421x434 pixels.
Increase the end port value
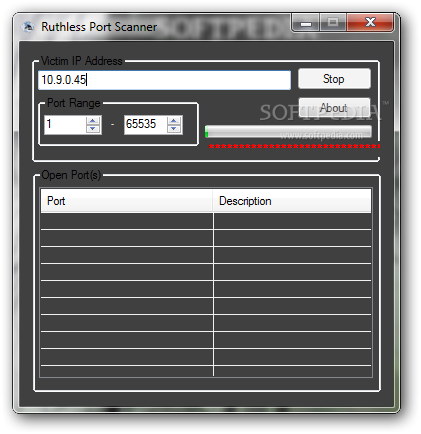point(174,121)
